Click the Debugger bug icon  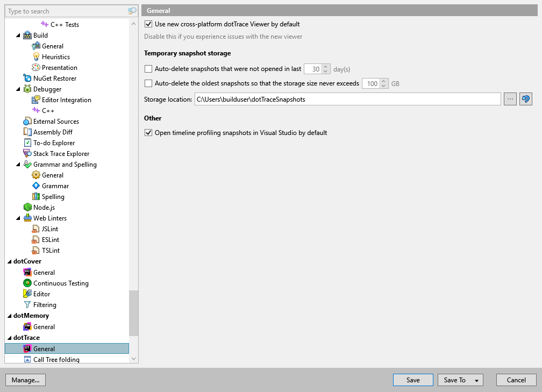tap(27, 89)
